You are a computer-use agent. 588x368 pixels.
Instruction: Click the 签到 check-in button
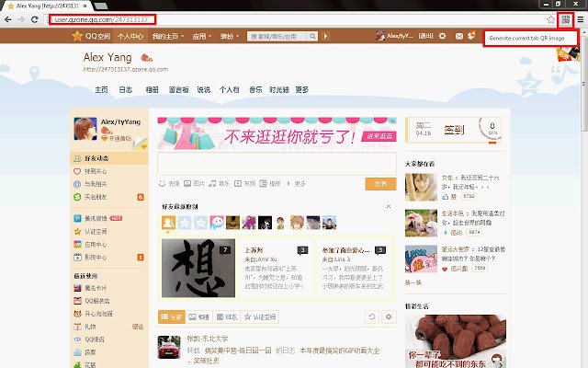pyautogui.click(x=454, y=130)
